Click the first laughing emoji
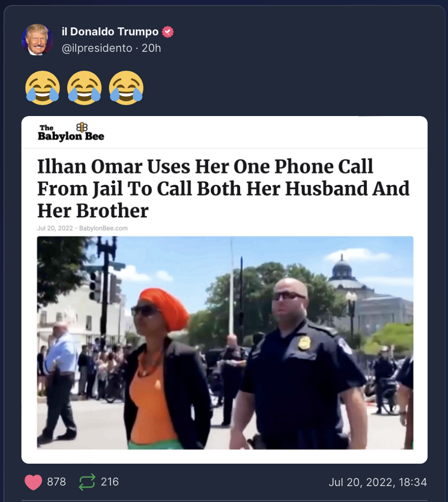Screen dimensions: 448x502 43,88
